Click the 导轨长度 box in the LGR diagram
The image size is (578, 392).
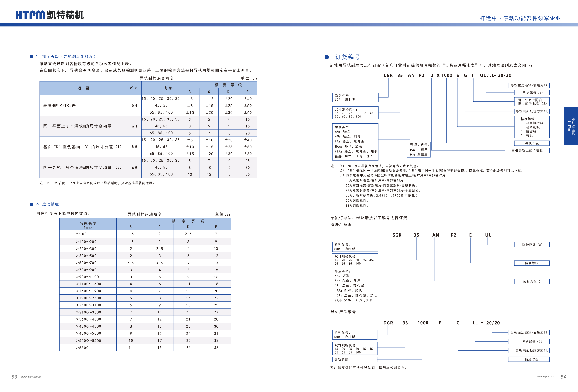click(532, 143)
